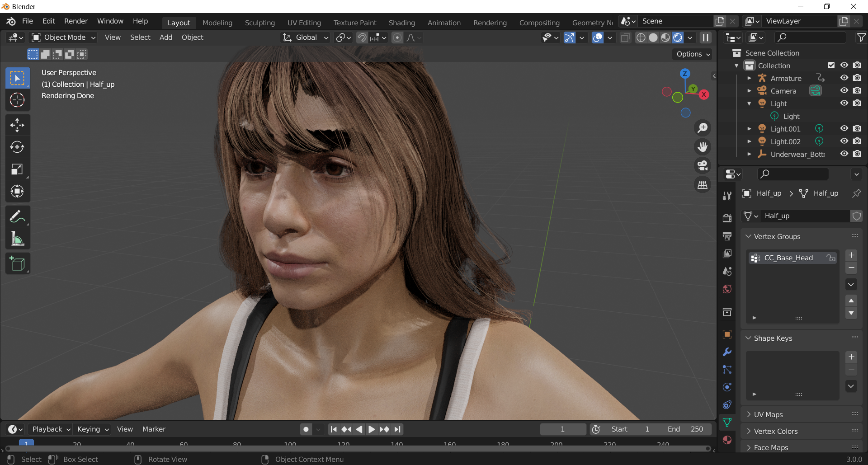The width and height of the screenshot is (868, 465).
Task: Open Global transform orientation dropdown
Action: [306, 38]
